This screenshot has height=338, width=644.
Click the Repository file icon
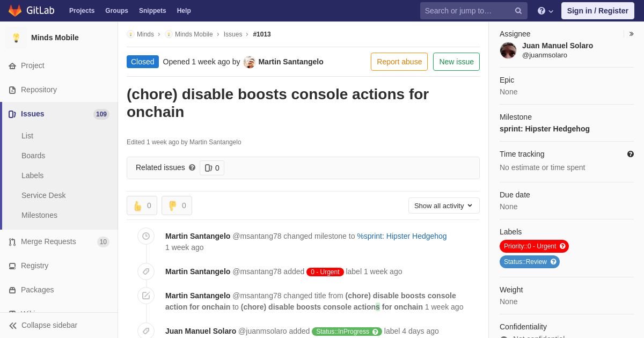click(x=12, y=90)
